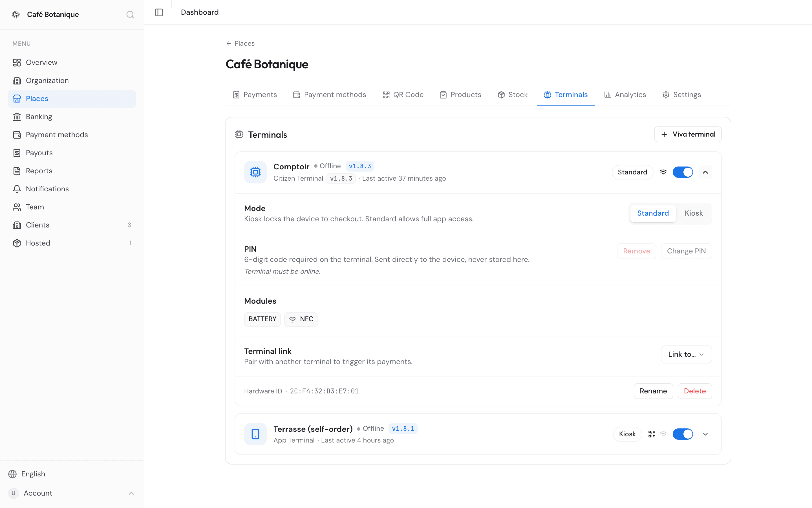Disable the Comptoir terminal toggle

683,172
